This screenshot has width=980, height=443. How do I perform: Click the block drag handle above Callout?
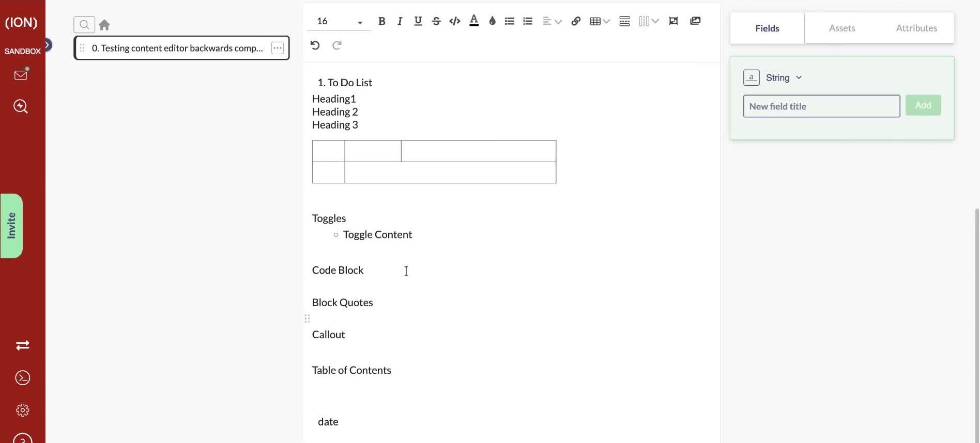pyautogui.click(x=307, y=319)
